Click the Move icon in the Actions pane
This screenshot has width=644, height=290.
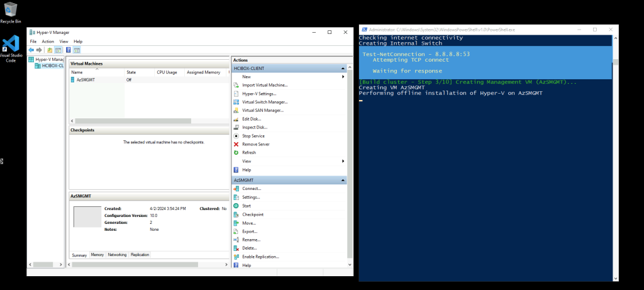(x=236, y=223)
